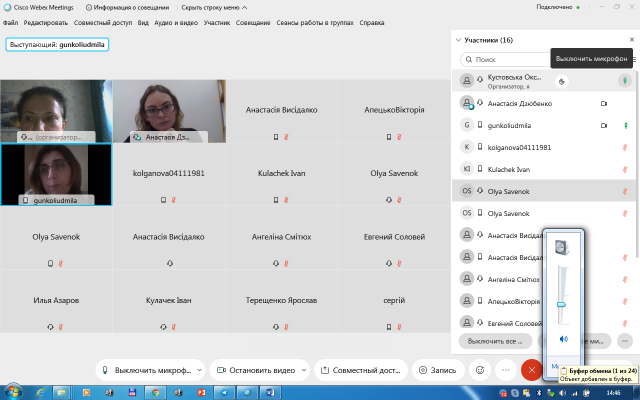The height and width of the screenshot is (400, 640).
Task: Unmute the highlighted Olya Savenok participant row
Action: [x=625, y=191]
